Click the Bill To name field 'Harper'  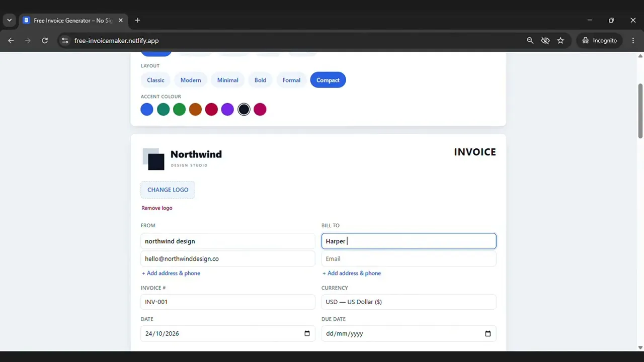[x=409, y=241]
